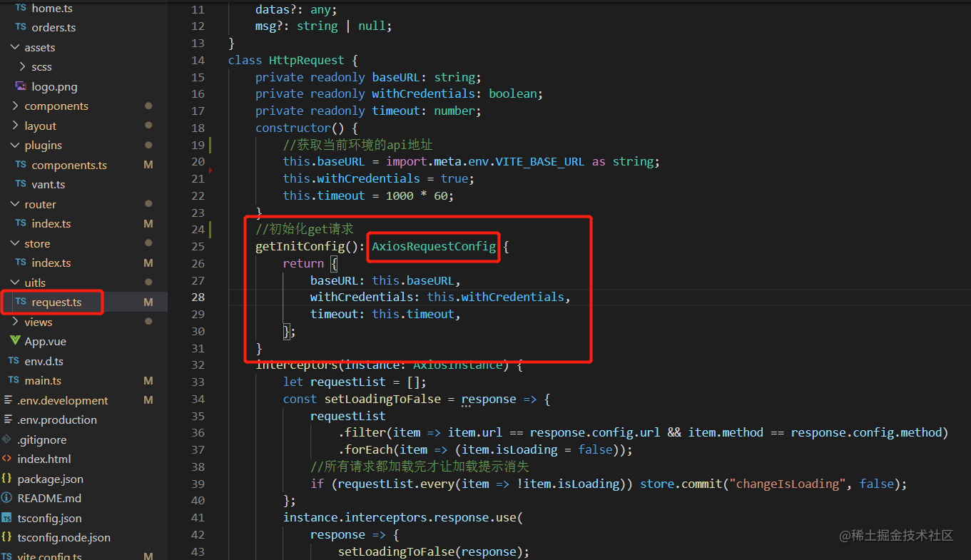Viewport: 971px width, 560px height.
Task: Click return keyword on line 26
Action: pos(303,263)
